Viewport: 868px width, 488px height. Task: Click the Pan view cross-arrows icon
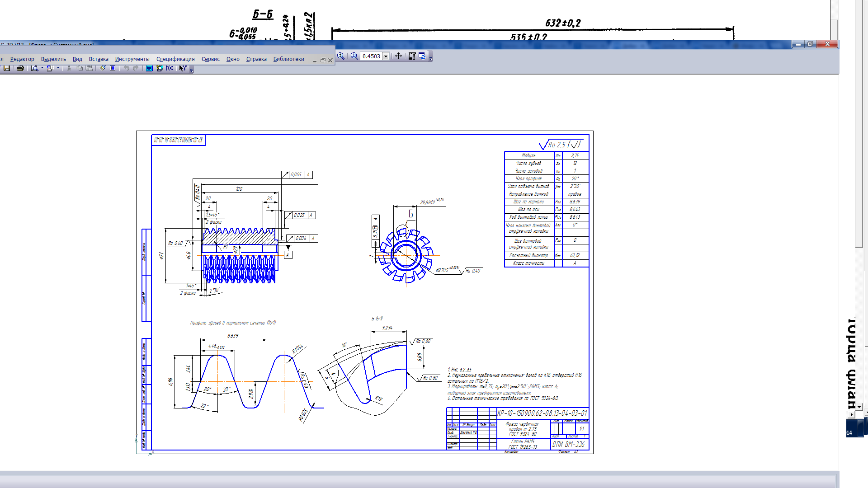(398, 56)
